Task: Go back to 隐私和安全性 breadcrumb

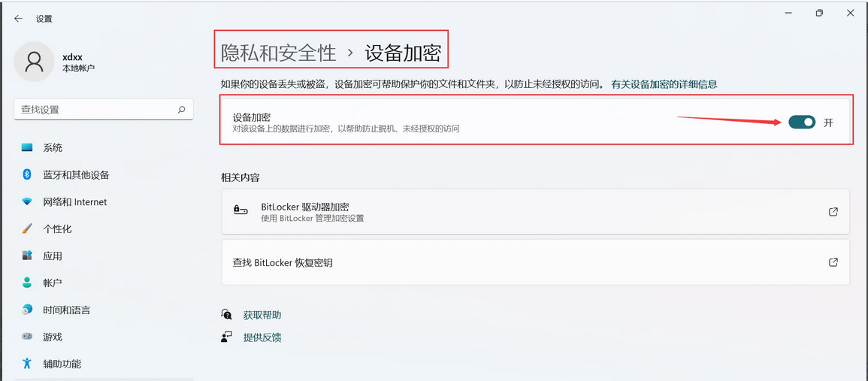Action: pos(278,53)
